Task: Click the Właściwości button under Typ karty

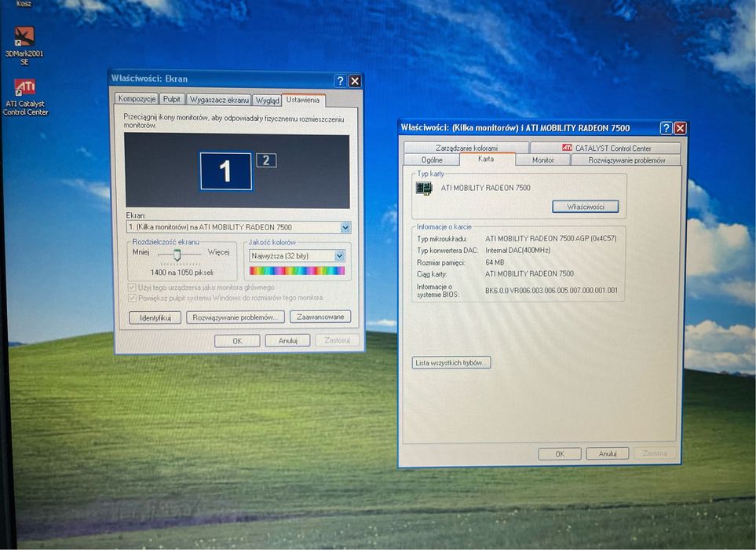Action: pos(586,207)
